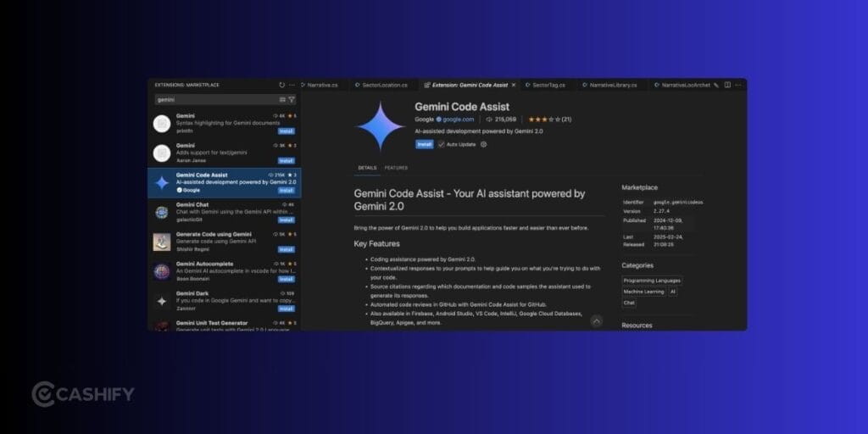Switch to the DETAILS tab
The image size is (868, 434).
[367, 168]
